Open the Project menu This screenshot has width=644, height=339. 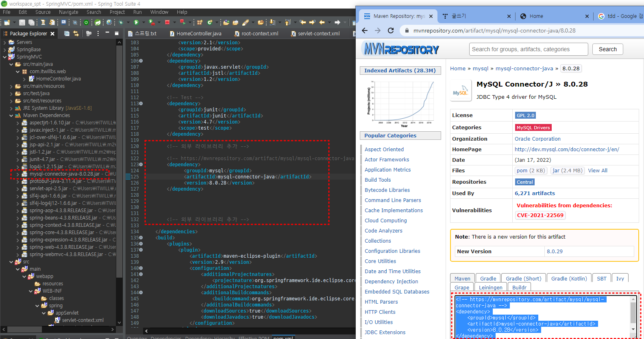pyautogui.click(x=117, y=12)
